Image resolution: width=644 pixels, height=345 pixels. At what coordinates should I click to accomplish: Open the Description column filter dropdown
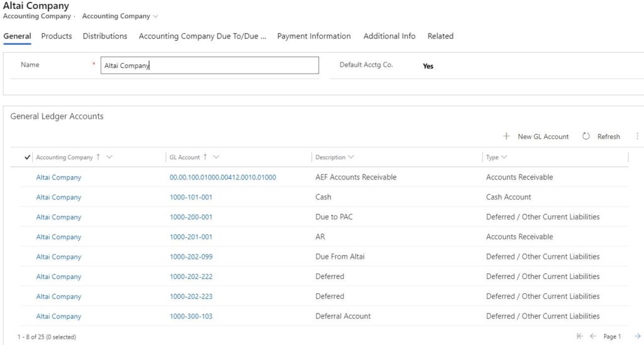pyautogui.click(x=351, y=157)
